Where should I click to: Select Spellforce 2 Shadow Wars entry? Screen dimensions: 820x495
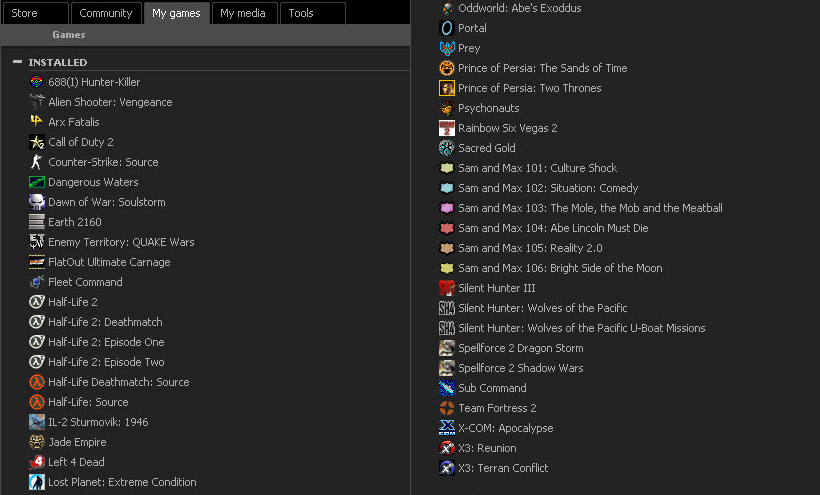tap(521, 368)
